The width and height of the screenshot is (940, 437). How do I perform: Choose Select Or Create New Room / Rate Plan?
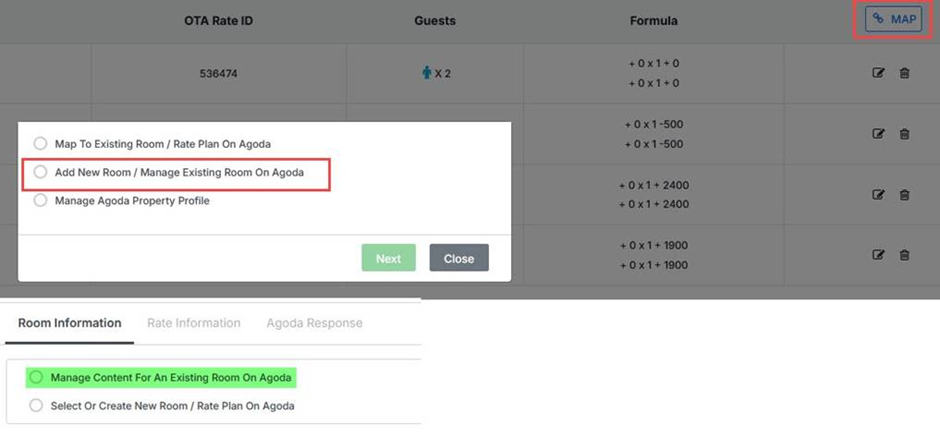[37, 405]
